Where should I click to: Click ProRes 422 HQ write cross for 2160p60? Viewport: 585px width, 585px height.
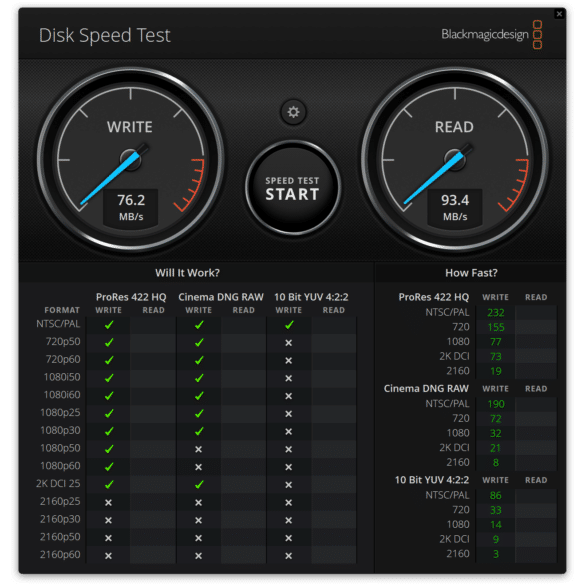point(108,556)
